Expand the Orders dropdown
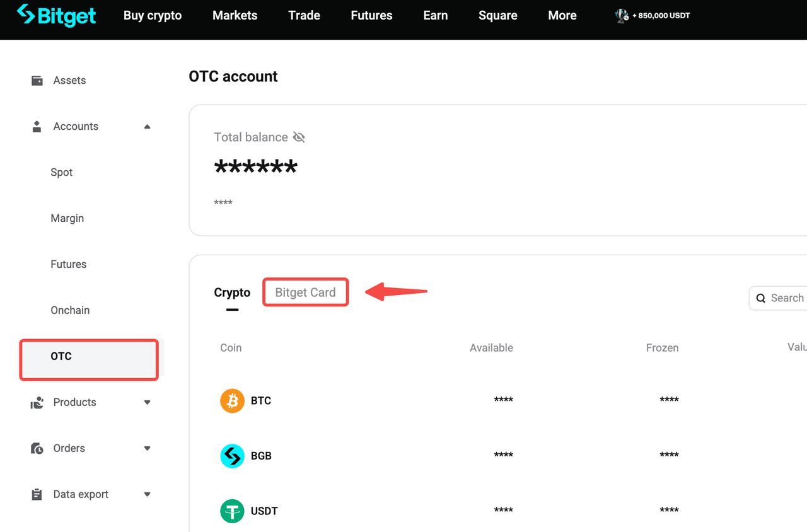The height and width of the screenshot is (532, 807). click(x=147, y=448)
